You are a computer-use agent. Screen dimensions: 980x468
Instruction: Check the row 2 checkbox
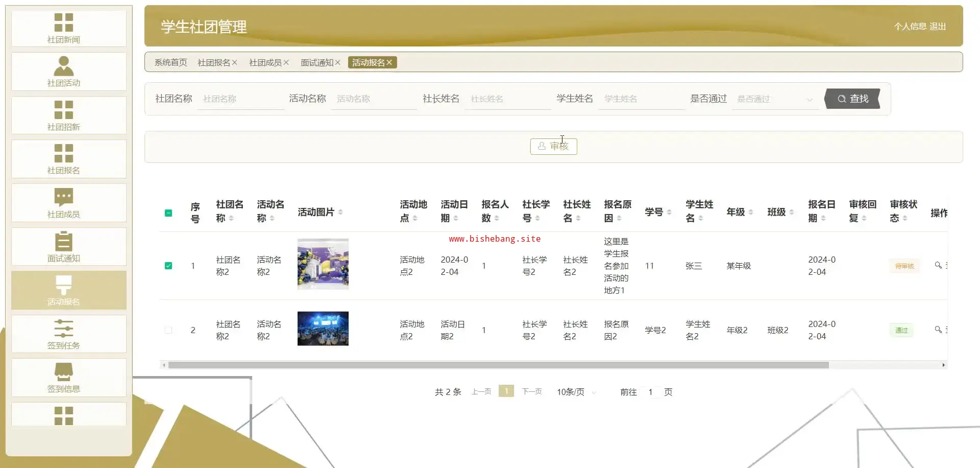point(168,330)
